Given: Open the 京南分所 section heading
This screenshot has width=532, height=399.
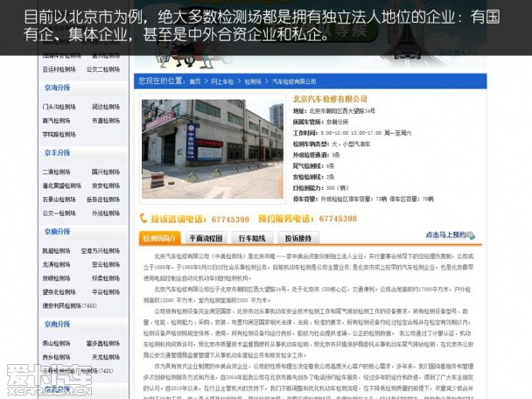Looking at the screenshot, I should coord(57,324).
